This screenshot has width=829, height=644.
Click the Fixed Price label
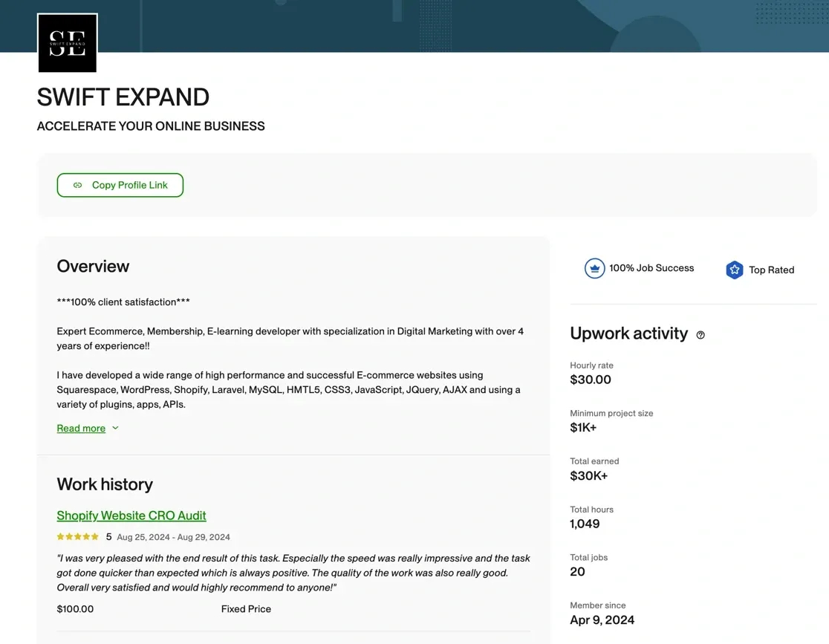tap(246, 609)
